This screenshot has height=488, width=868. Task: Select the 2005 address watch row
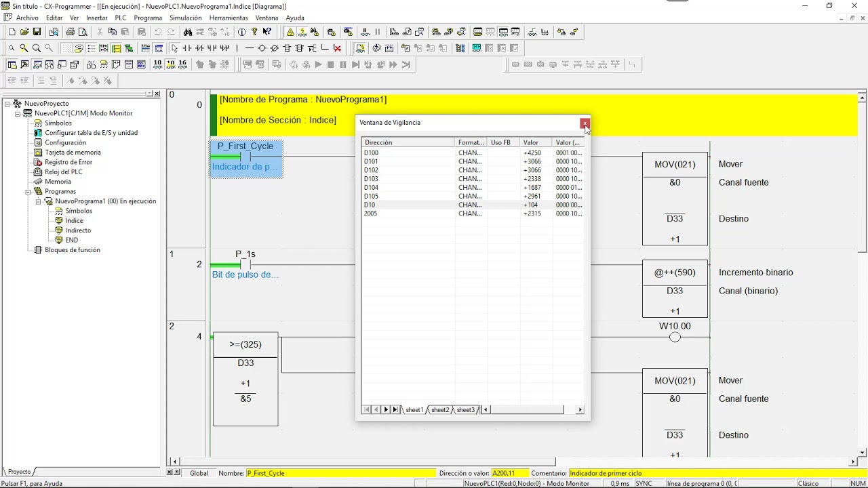[x=473, y=213]
